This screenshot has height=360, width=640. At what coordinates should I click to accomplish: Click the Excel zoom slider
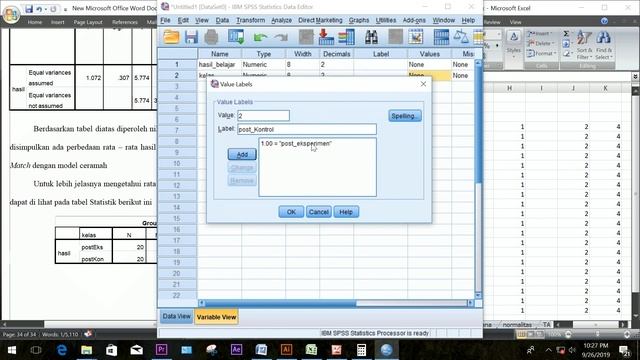pos(598,334)
